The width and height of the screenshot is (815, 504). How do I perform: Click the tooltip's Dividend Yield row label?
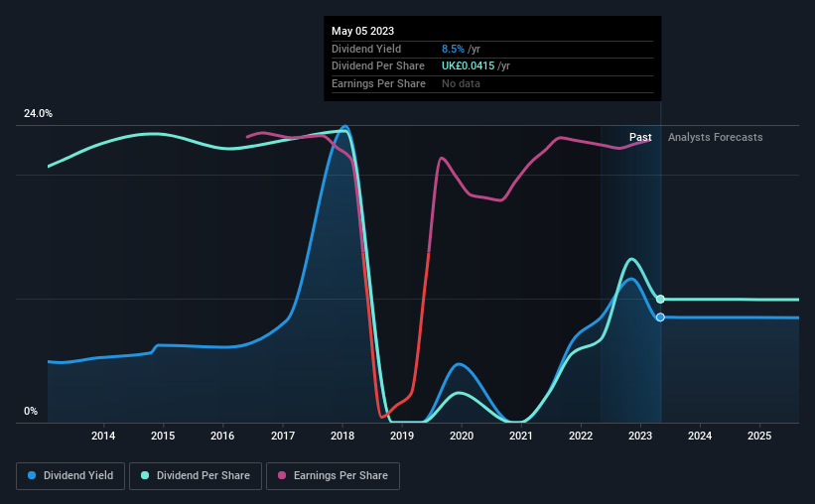coord(366,49)
